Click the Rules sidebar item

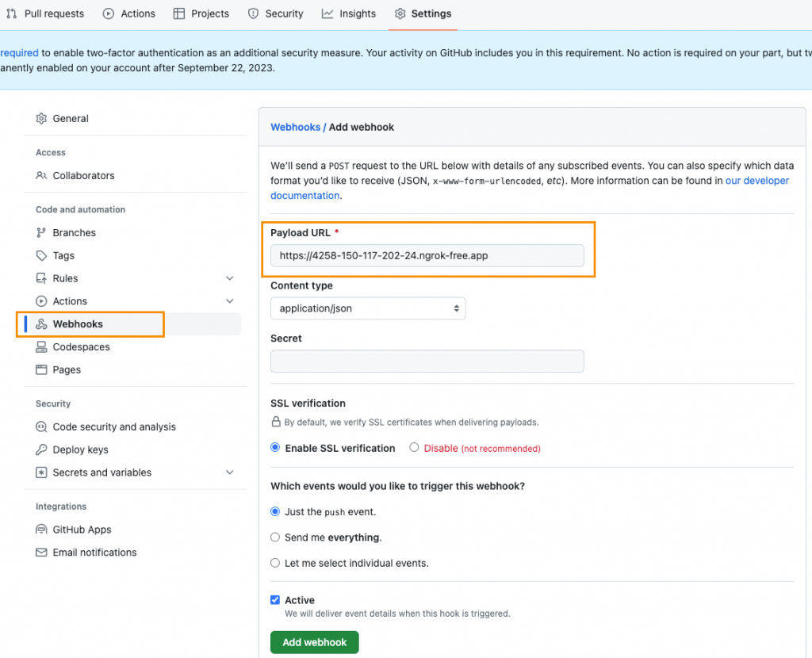point(133,278)
